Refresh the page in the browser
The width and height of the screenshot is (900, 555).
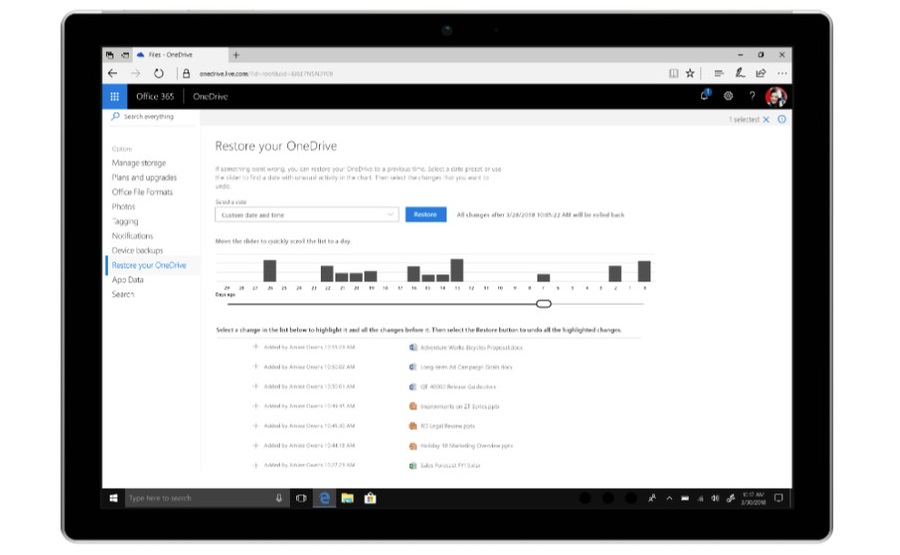point(158,73)
